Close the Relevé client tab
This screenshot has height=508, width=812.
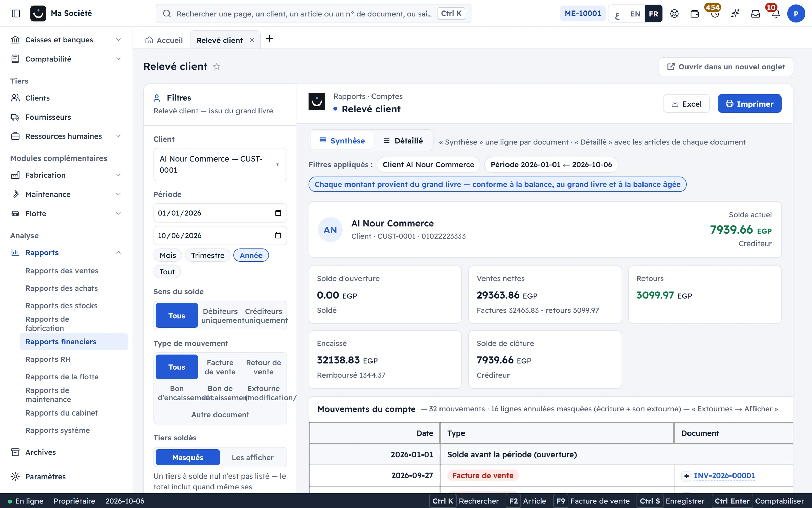252,40
